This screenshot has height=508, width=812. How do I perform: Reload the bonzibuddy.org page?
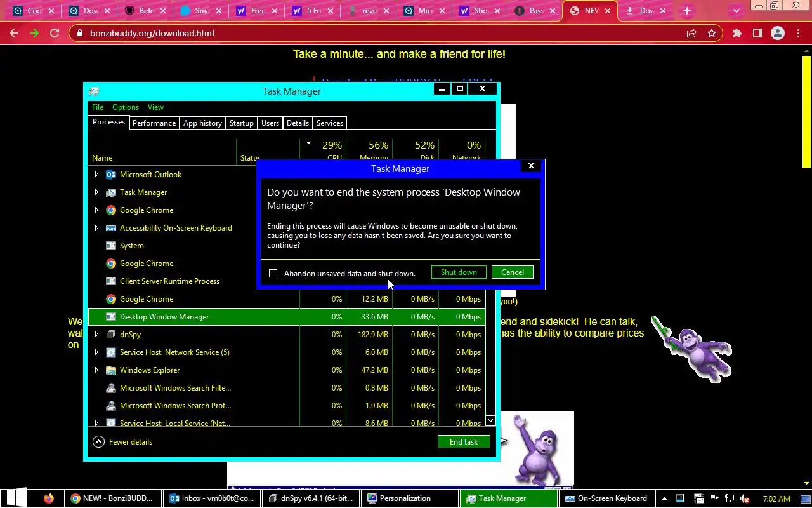coord(55,33)
